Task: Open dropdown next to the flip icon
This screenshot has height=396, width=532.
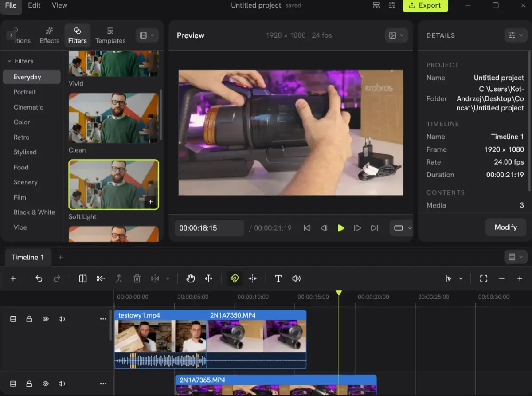Action: 168,278
